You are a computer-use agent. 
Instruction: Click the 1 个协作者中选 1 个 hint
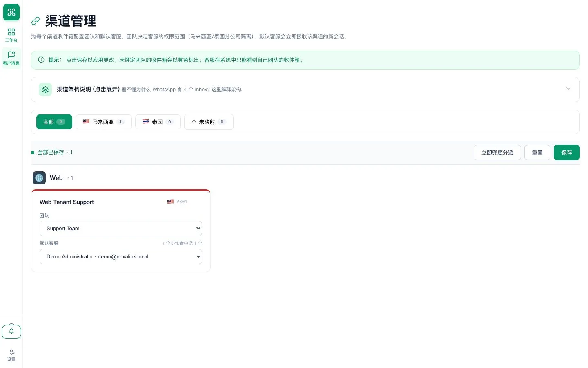[x=182, y=243]
